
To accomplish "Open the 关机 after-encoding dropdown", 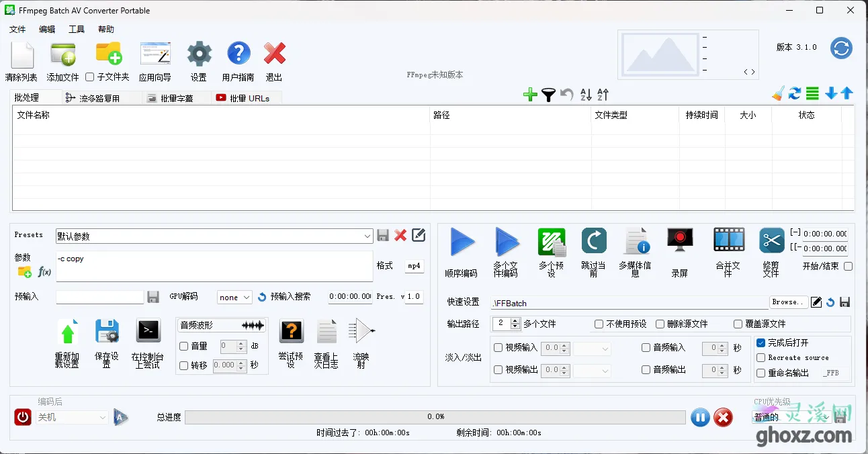I will [72, 417].
